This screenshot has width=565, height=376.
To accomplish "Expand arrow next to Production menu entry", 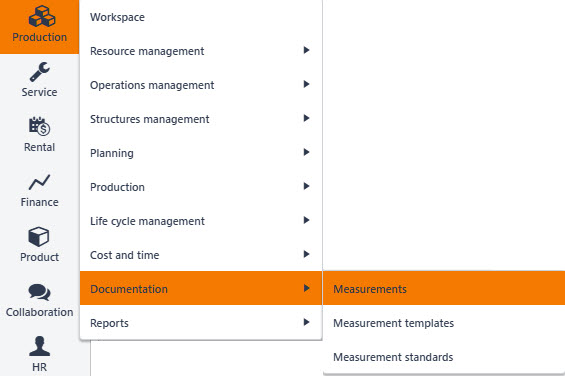I will coord(306,186).
